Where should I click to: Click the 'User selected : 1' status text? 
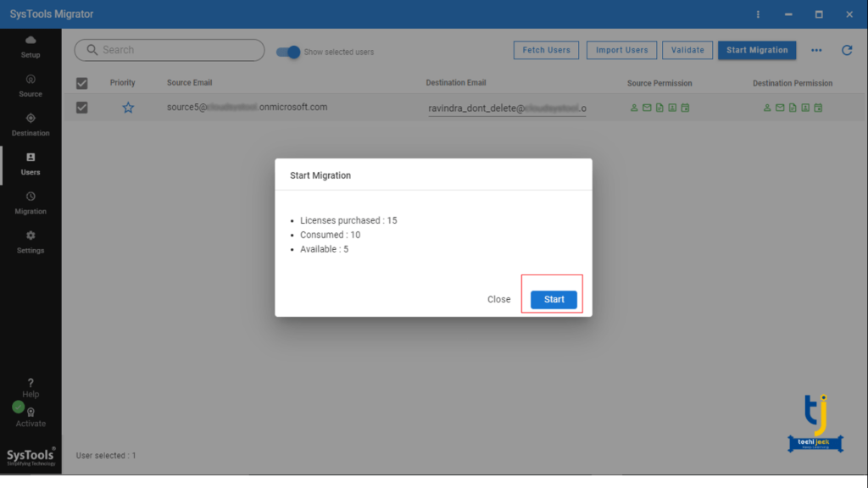click(x=106, y=455)
